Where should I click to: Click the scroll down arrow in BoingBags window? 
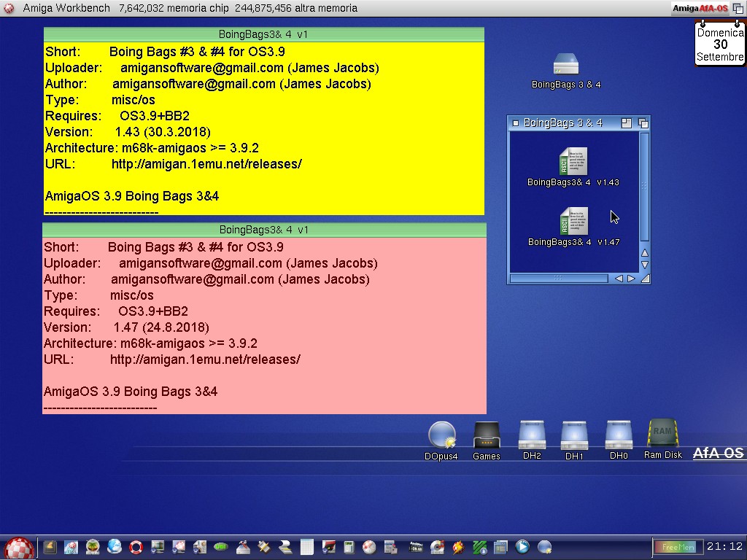click(x=644, y=265)
